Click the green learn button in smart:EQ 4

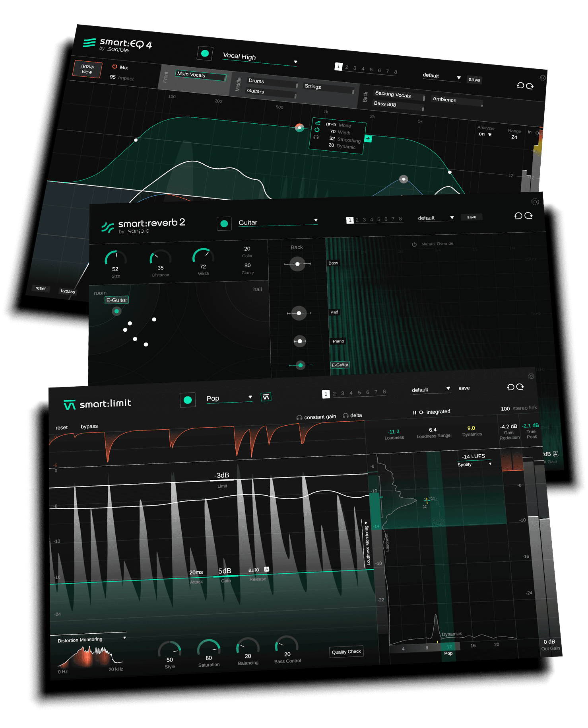pos(205,53)
